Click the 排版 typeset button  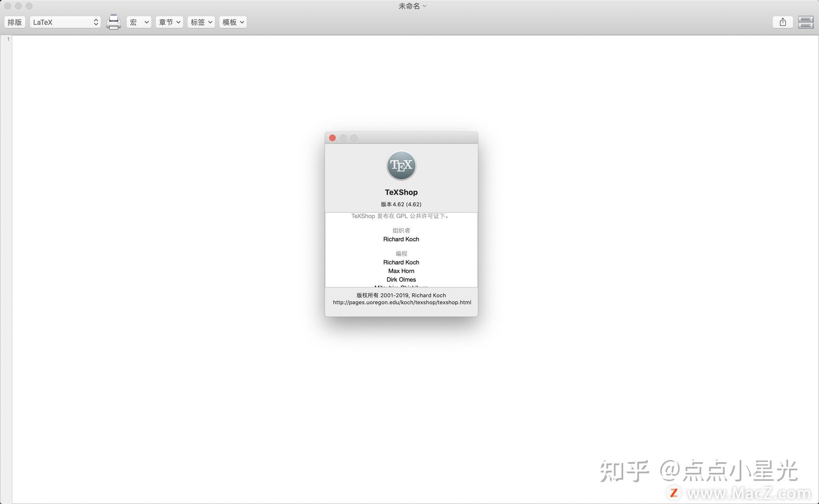15,22
